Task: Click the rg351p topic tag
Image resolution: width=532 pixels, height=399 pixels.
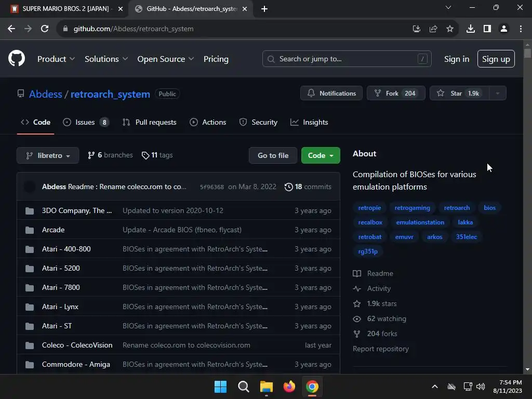Action: click(x=368, y=251)
